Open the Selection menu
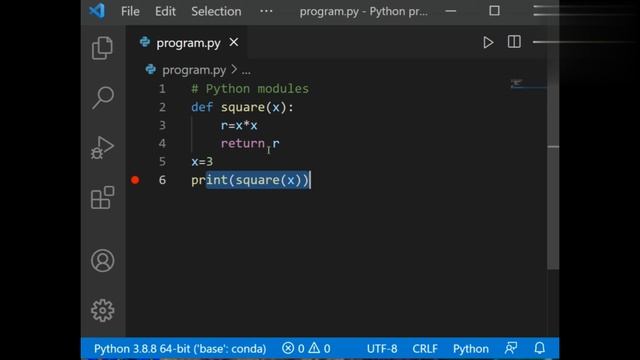The height and width of the screenshot is (360, 640). 216,11
